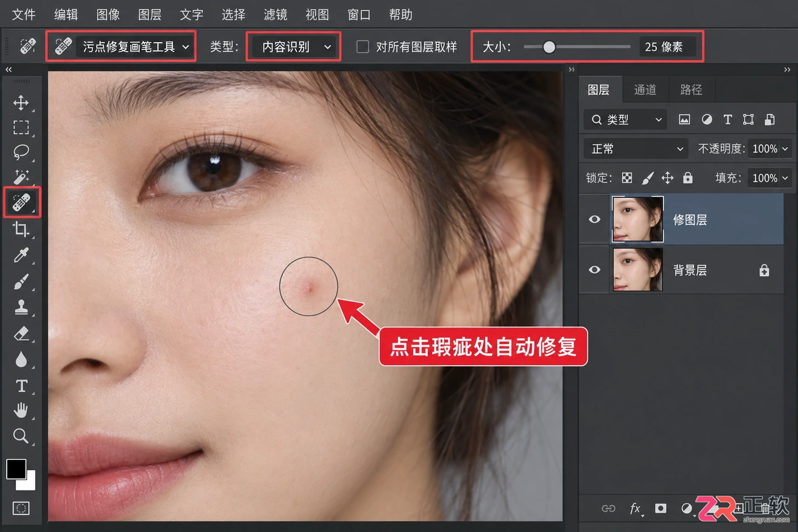Select the Move tool
The width and height of the screenshot is (798, 532).
click(21, 103)
